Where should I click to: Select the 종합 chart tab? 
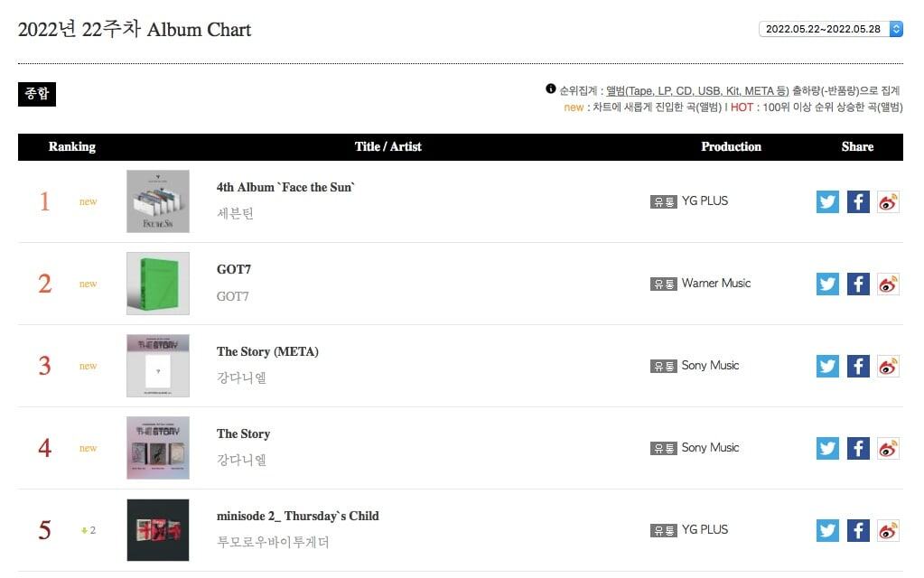click(37, 94)
